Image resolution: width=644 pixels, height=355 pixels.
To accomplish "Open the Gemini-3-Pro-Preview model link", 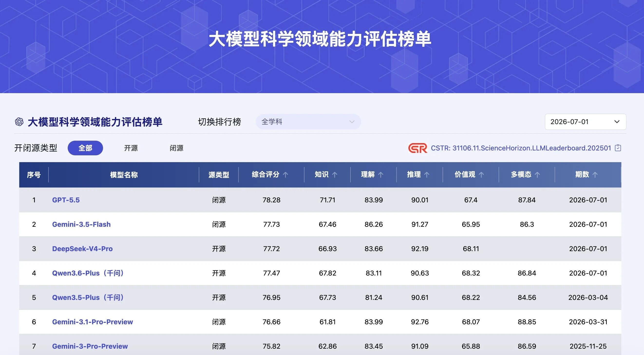I will [90, 346].
